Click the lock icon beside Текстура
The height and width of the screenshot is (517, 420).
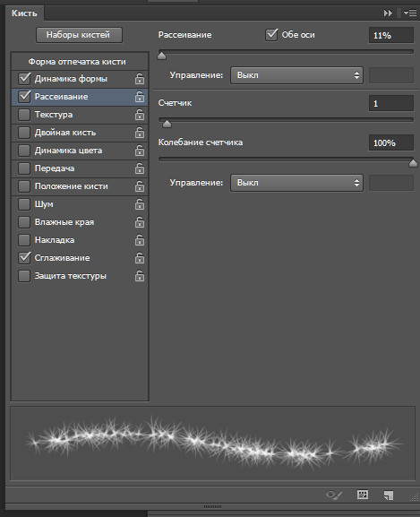pyautogui.click(x=140, y=115)
